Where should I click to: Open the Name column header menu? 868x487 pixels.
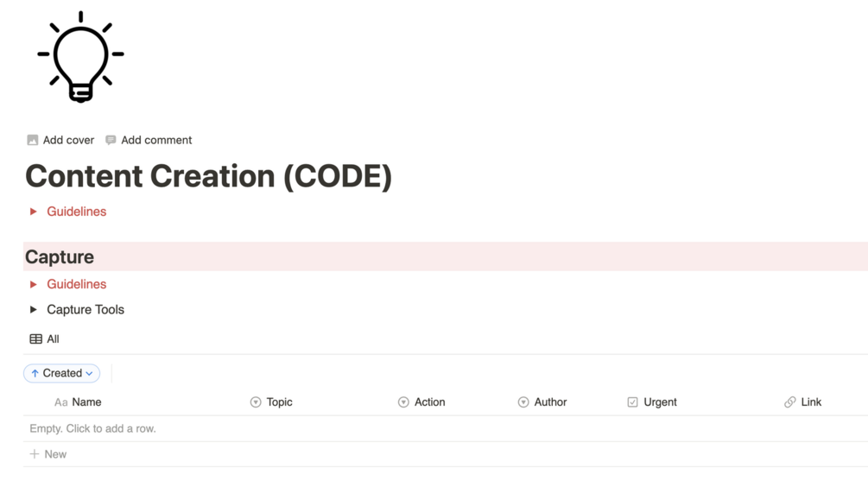78,402
